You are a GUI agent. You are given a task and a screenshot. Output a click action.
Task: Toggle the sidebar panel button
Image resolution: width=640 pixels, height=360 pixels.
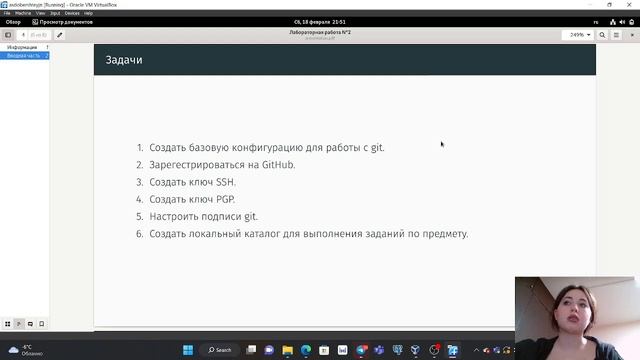(8, 35)
